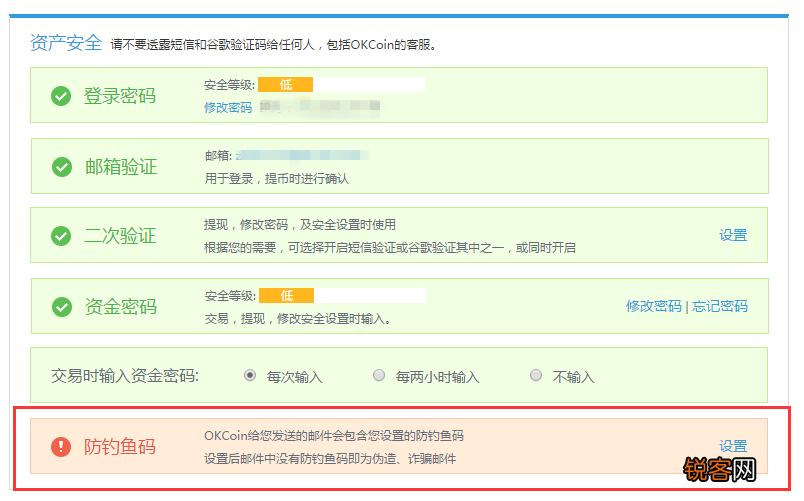Click the 安全等级 label in the 登录密码 row

(x=229, y=85)
